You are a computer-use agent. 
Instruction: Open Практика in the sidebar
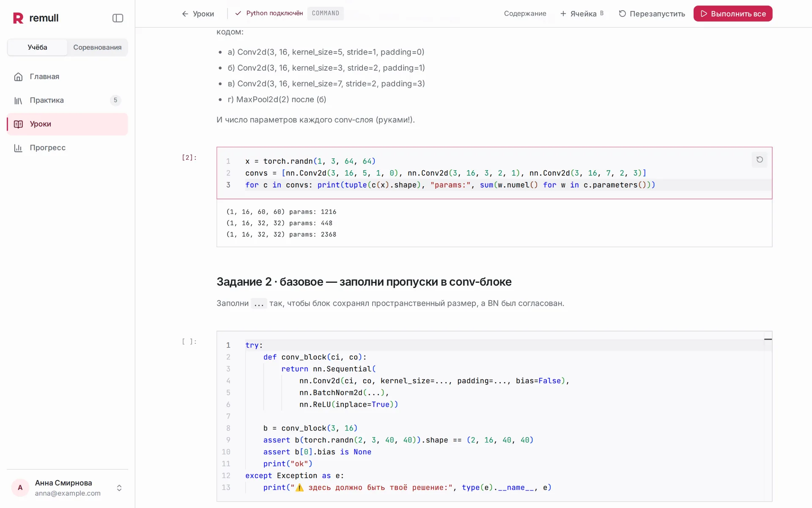click(67, 100)
